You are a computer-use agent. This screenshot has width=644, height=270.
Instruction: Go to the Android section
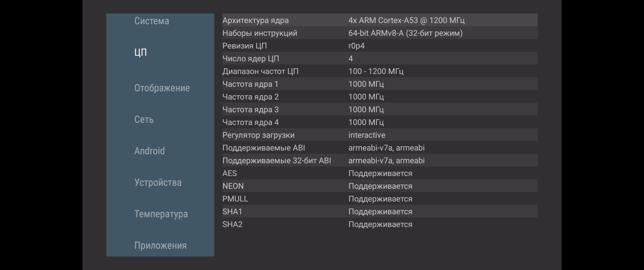[150, 151]
